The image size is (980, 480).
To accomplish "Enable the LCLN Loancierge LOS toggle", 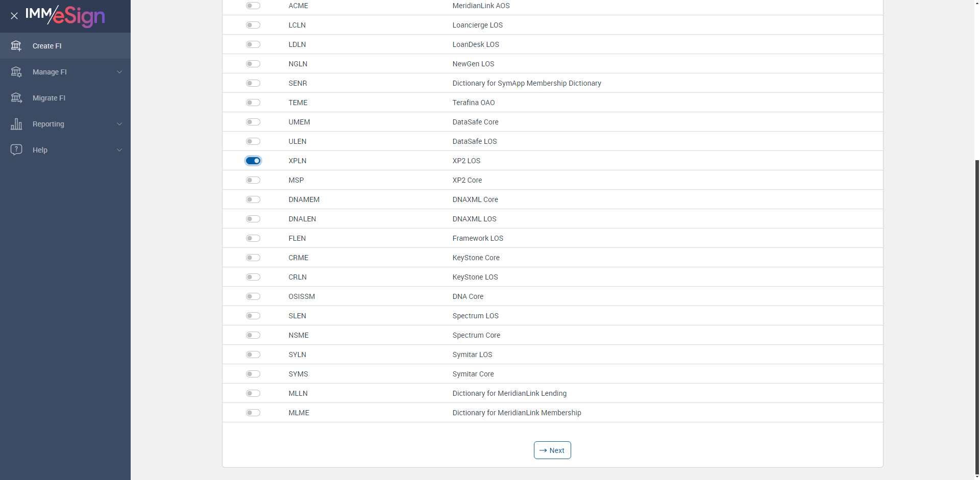I will 253,25.
